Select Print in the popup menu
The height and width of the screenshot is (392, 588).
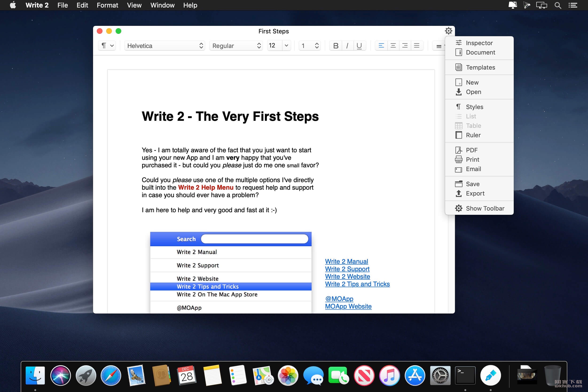coord(479,160)
